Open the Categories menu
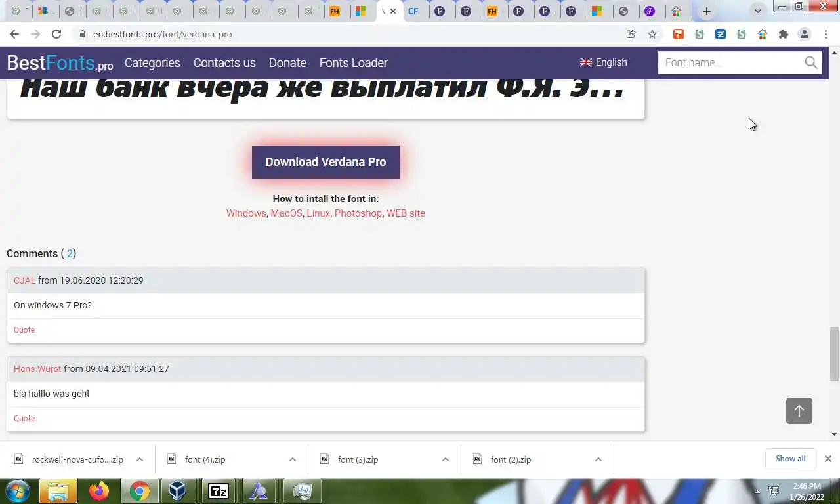 (152, 63)
